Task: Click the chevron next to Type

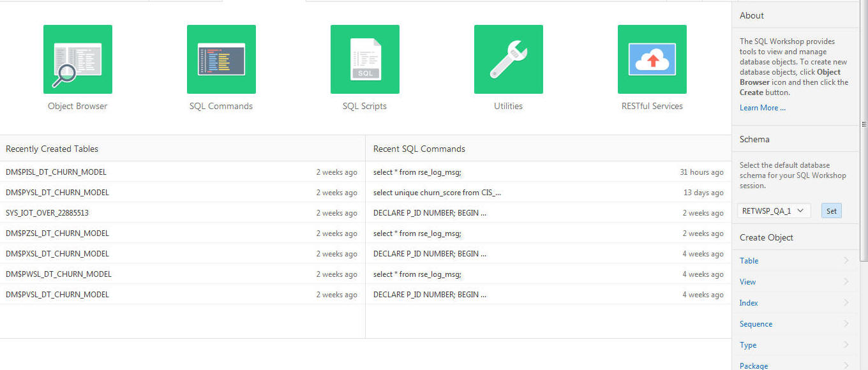Action: (x=846, y=344)
